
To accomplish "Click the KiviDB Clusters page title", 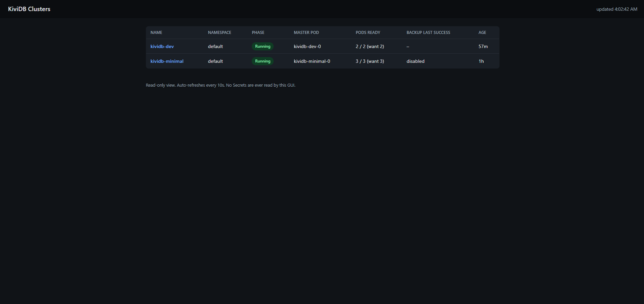I will click(x=29, y=9).
